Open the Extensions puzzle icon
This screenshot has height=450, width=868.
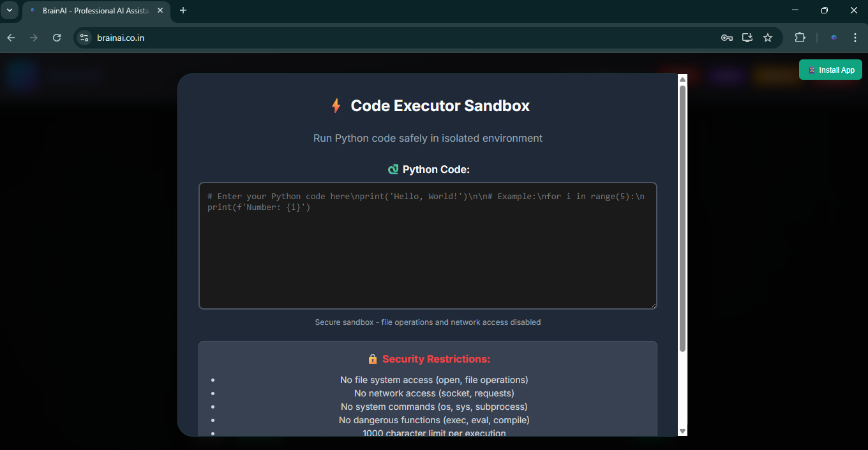point(800,38)
